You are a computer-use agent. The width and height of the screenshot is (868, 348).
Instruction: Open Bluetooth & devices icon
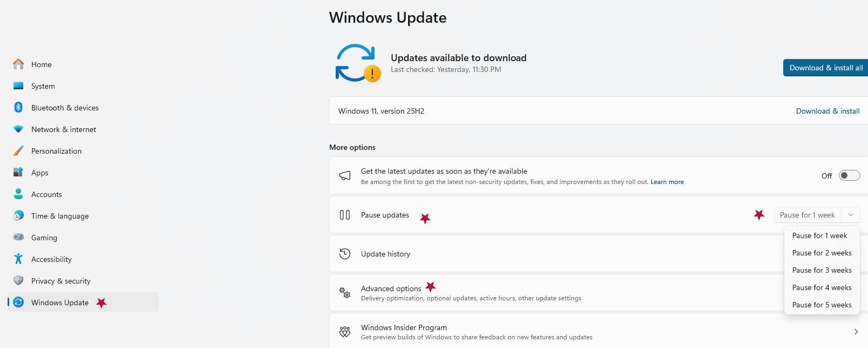(18, 108)
